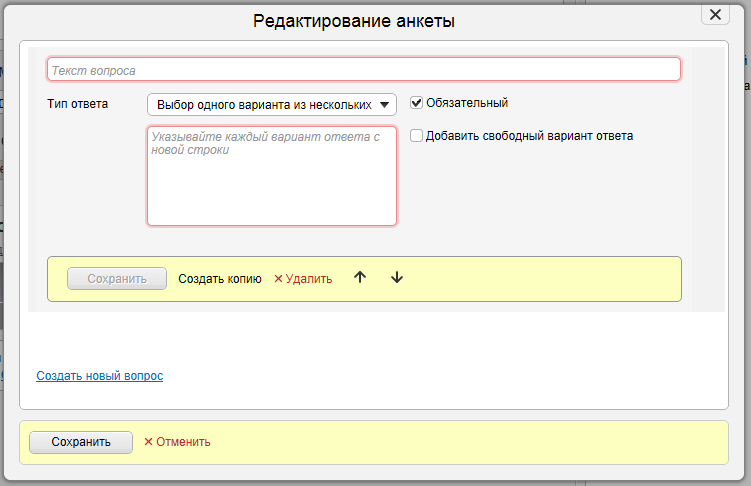Uncheck the Обязательный checkbox
Viewport: 751px width, 486px height.
click(417, 103)
